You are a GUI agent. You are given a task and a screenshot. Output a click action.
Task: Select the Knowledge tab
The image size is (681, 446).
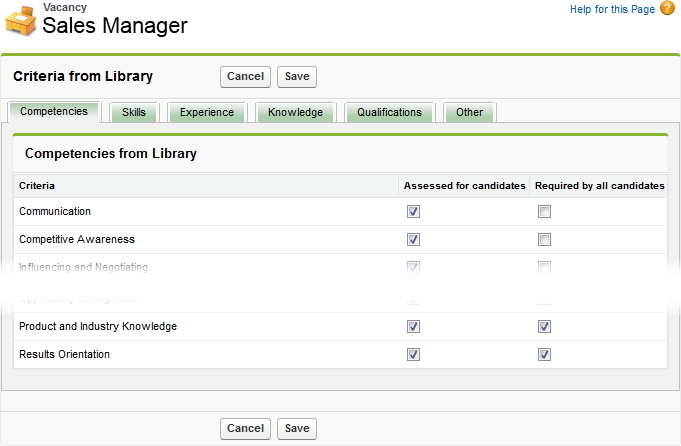(295, 112)
